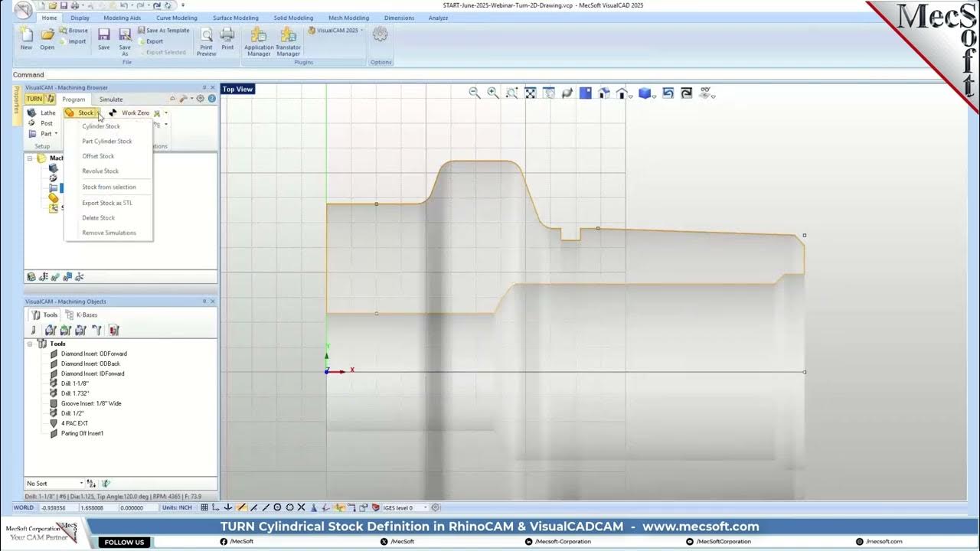Click the Browse button
Screen dimensions: 980x551
click(74, 31)
